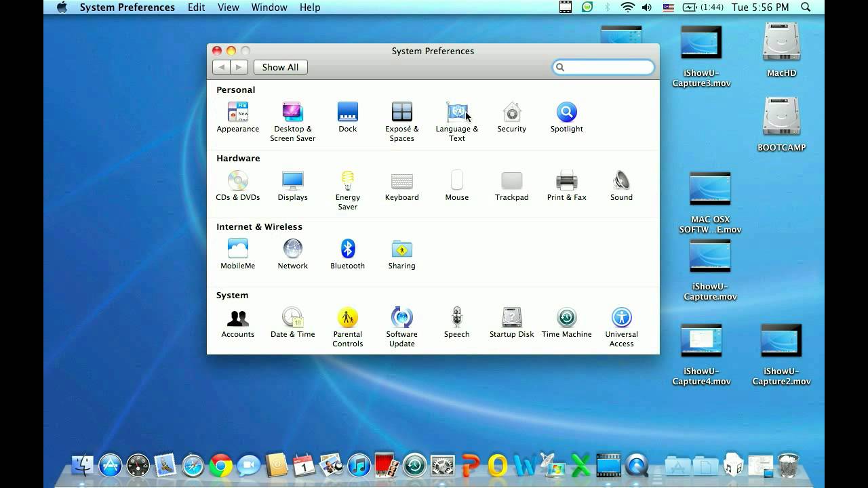Open the Trackpad preference pane
868x488 pixels.
coord(511,186)
